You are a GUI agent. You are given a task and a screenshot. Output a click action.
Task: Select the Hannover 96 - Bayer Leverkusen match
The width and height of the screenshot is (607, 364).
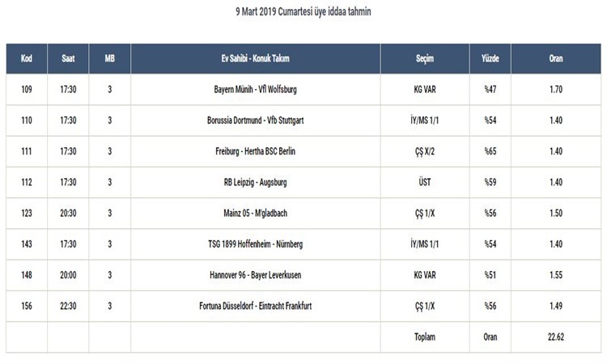pos(256,275)
